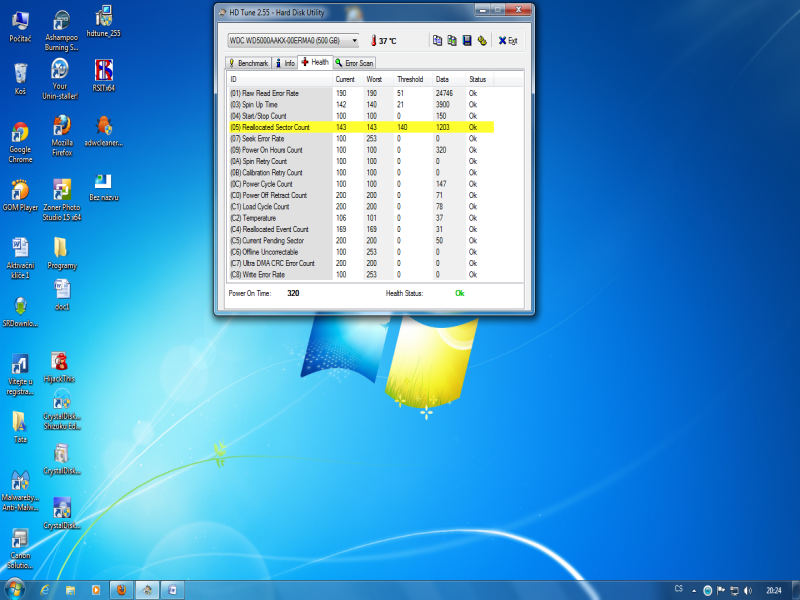Viewport: 800px width, 600px height.
Task: Open the volume control in system tray
Action: tap(748, 590)
